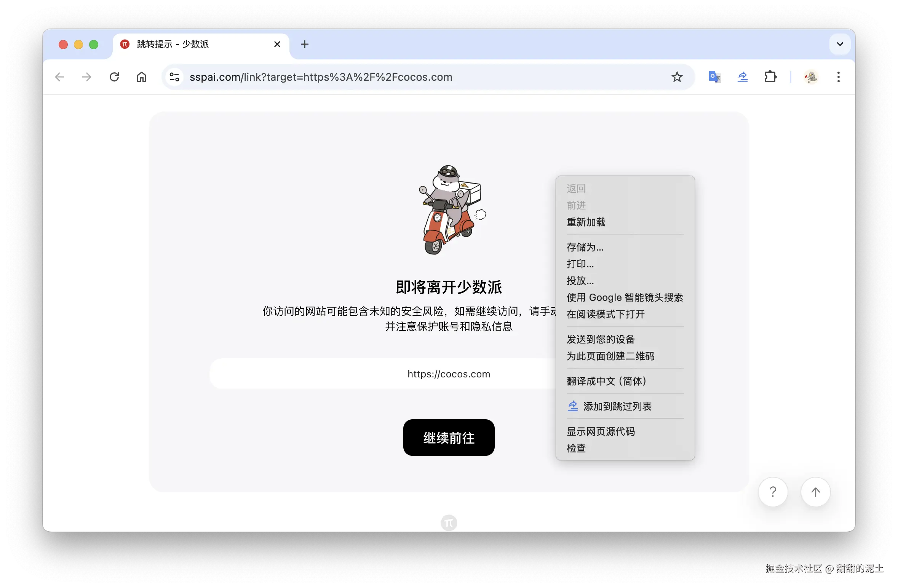
Task: Click the scroll-to-top arrow button
Action: 815,492
